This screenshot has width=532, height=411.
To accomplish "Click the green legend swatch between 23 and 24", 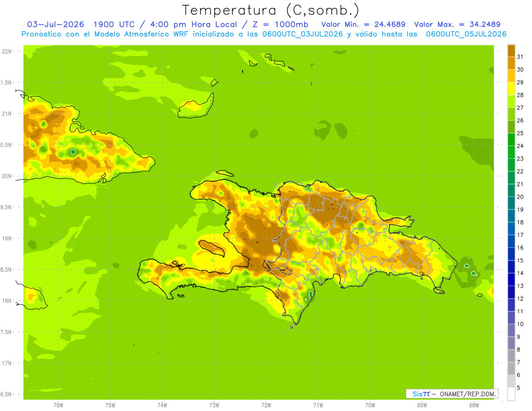I will (511, 152).
